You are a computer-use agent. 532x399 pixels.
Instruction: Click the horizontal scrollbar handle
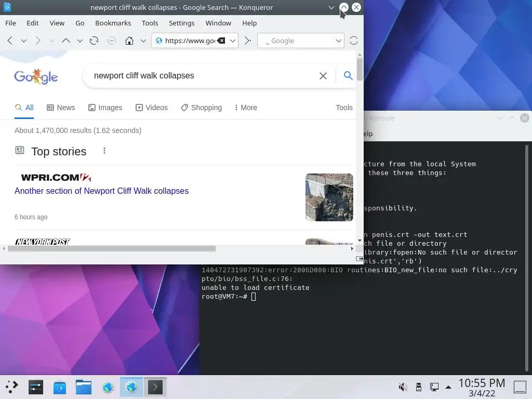[x=112, y=249]
